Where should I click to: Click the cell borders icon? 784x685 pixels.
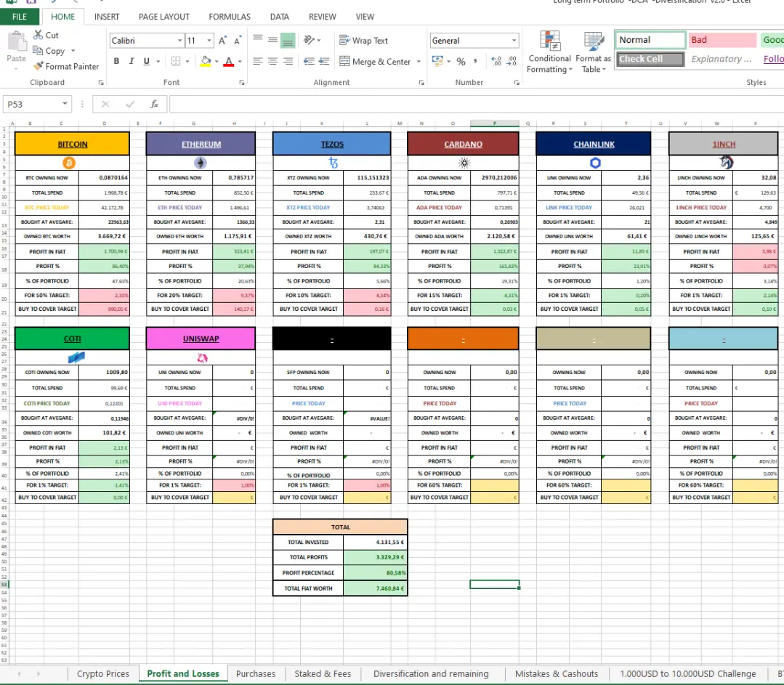click(176, 61)
